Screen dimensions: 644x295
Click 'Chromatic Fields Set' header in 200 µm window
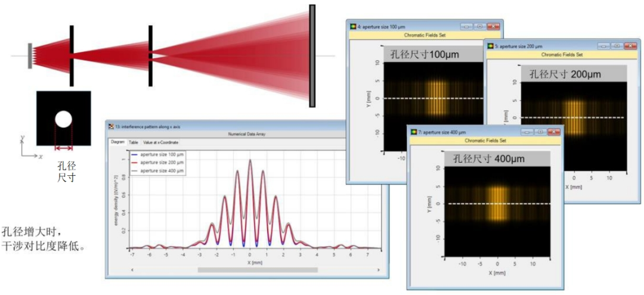click(x=562, y=55)
